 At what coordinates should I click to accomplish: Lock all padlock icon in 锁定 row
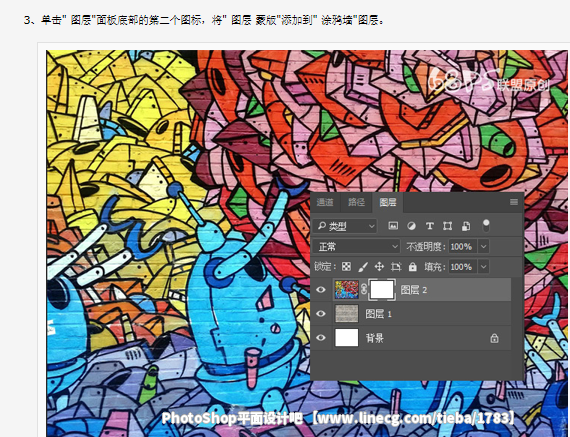tap(412, 267)
